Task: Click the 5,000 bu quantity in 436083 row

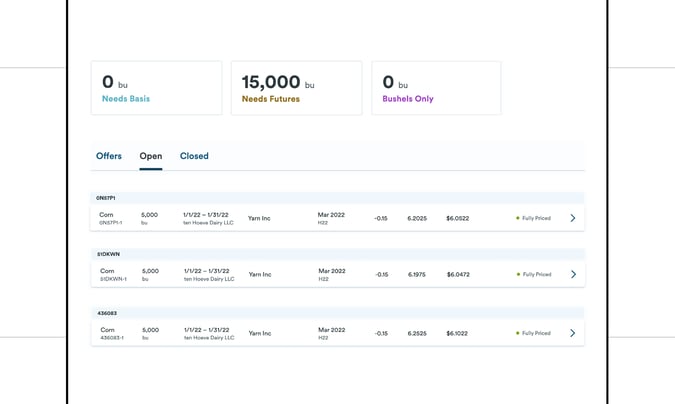Action: pyautogui.click(x=150, y=333)
